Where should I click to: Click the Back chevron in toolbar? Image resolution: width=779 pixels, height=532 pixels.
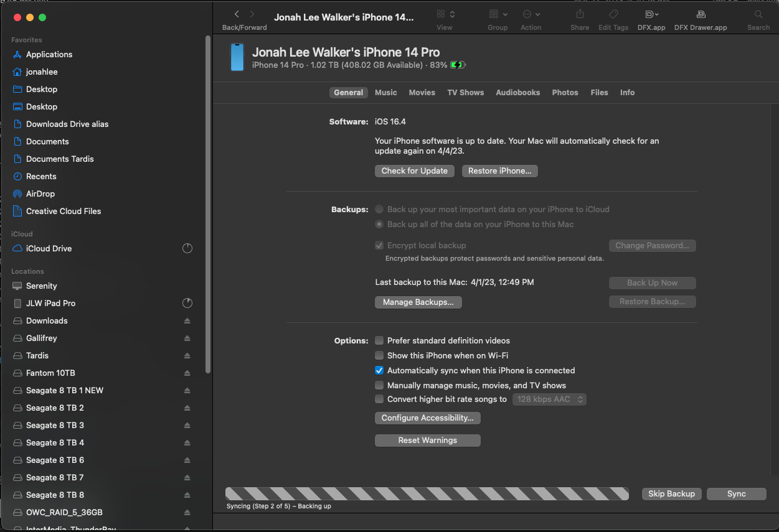point(237,14)
